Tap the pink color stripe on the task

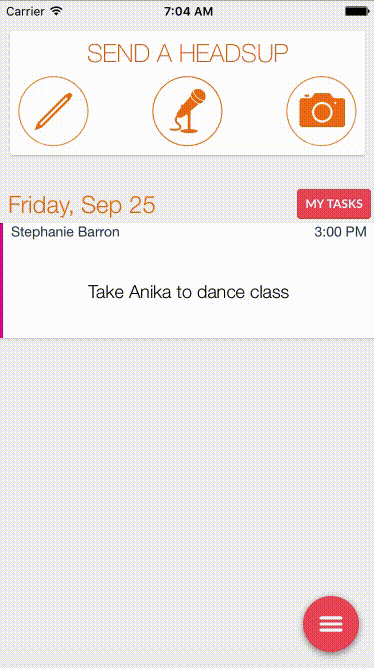click(1, 280)
